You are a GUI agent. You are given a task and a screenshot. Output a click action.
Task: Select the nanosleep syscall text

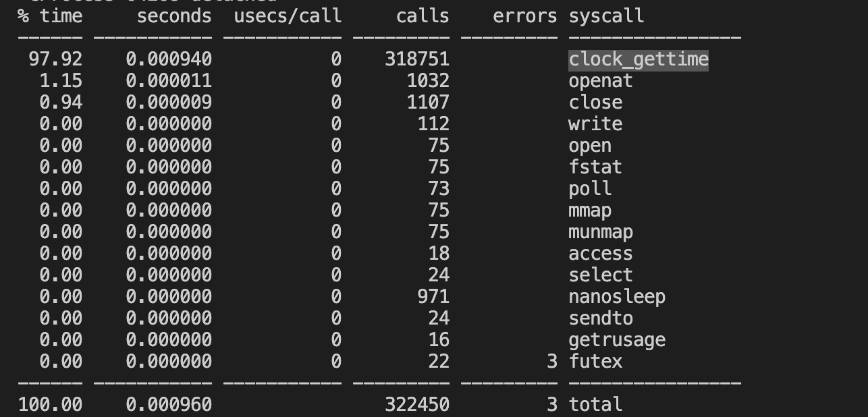pos(617,297)
